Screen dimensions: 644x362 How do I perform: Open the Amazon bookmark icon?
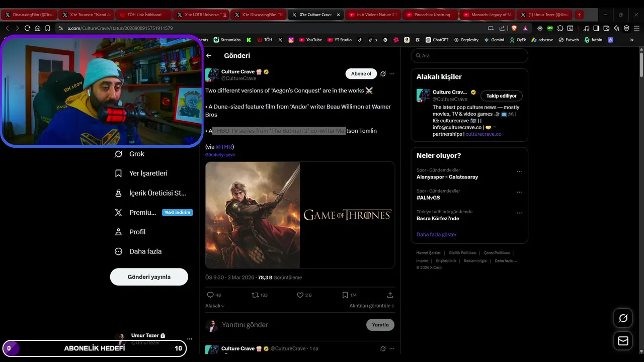407,40
